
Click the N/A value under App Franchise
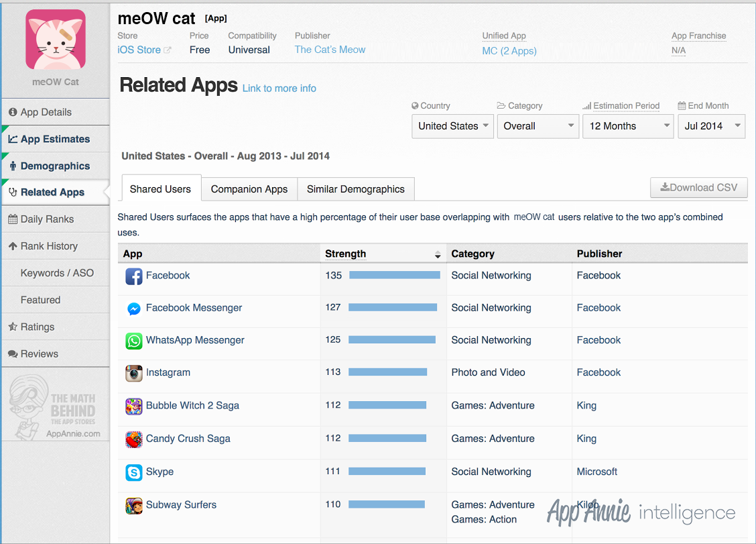(x=678, y=50)
